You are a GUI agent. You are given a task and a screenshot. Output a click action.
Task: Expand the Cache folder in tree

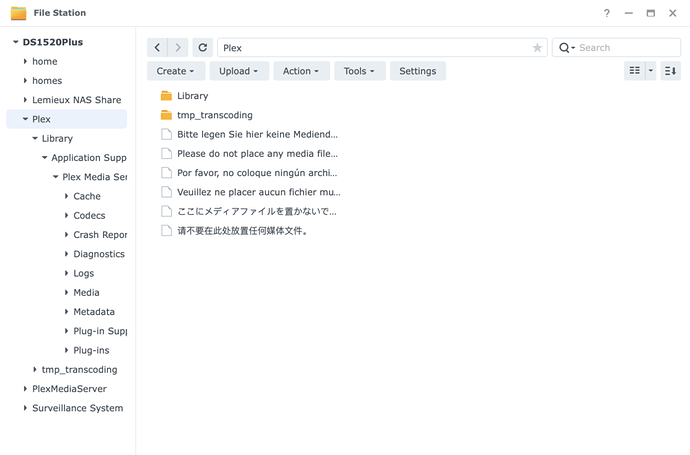pyautogui.click(x=66, y=196)
